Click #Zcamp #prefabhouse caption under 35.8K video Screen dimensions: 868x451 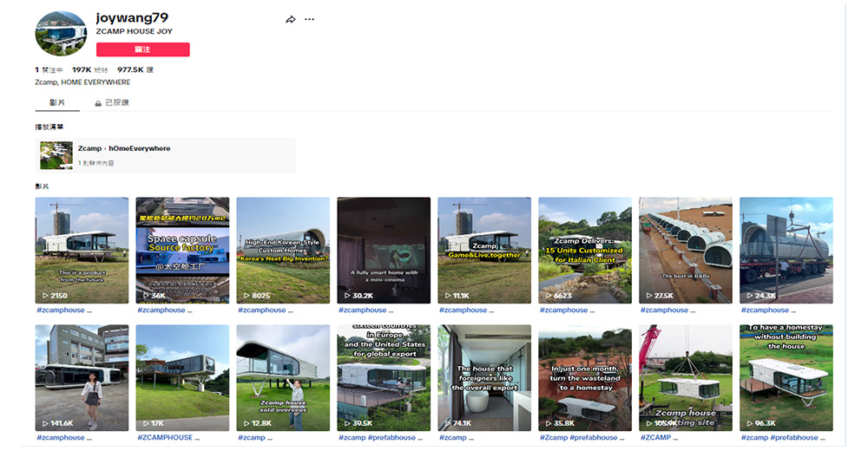coord(582,437)
